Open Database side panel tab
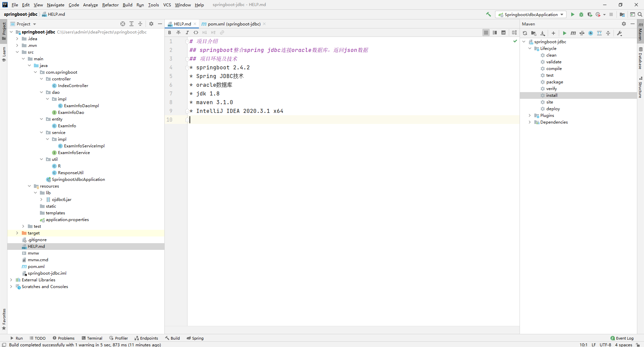The width and height of the screenshot is (644, 347). click(x=640, y=58)
